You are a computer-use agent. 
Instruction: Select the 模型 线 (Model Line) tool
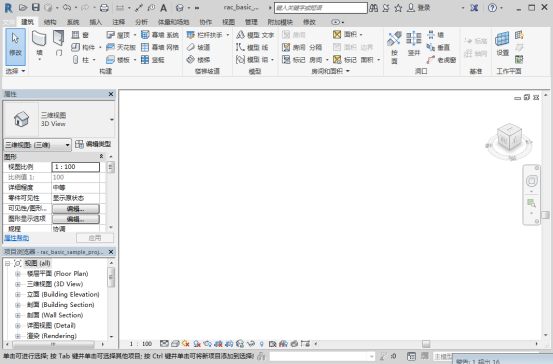(x=252, y=47)
